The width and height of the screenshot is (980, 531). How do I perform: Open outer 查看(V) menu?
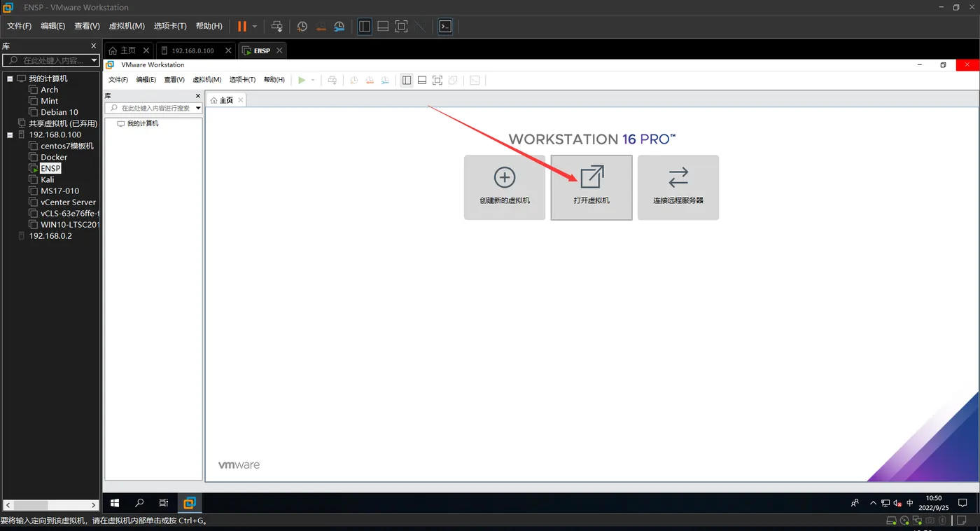click(87, 26)
